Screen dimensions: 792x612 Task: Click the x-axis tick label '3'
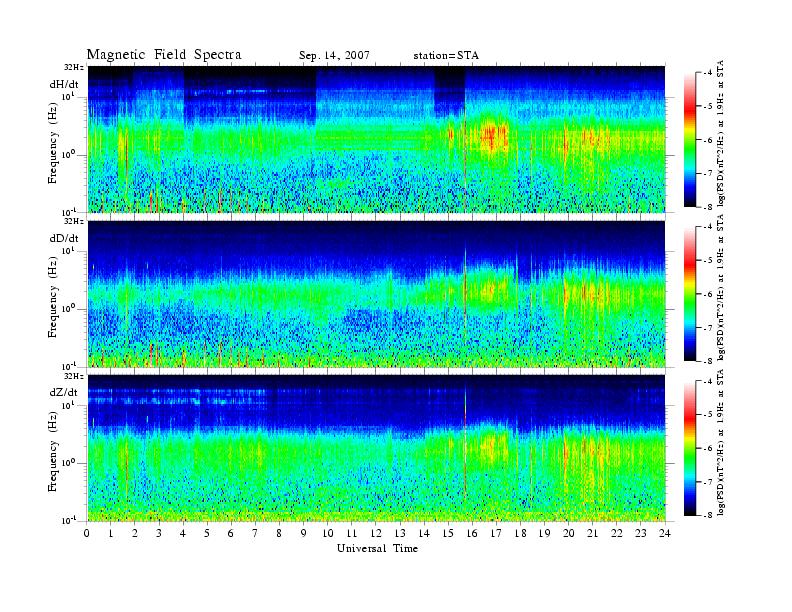click(x=159, y=533)
